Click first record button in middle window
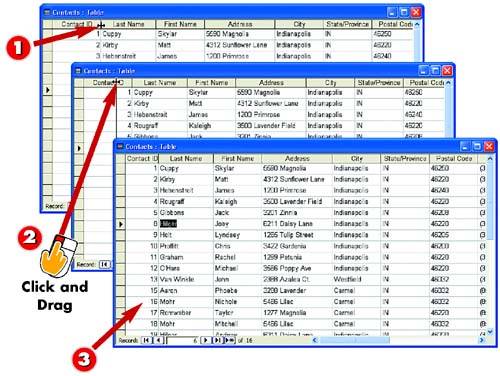Image resolution: width=500 pixels, height=376 pixels. [104, 264]
